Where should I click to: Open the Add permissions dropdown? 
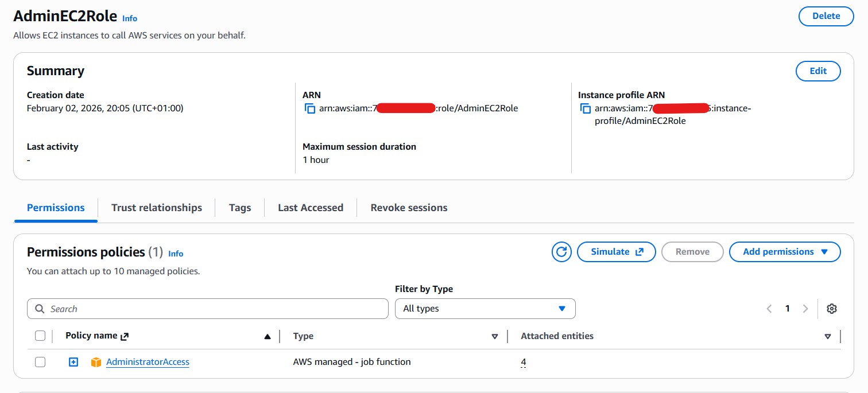tap(785, 251)
